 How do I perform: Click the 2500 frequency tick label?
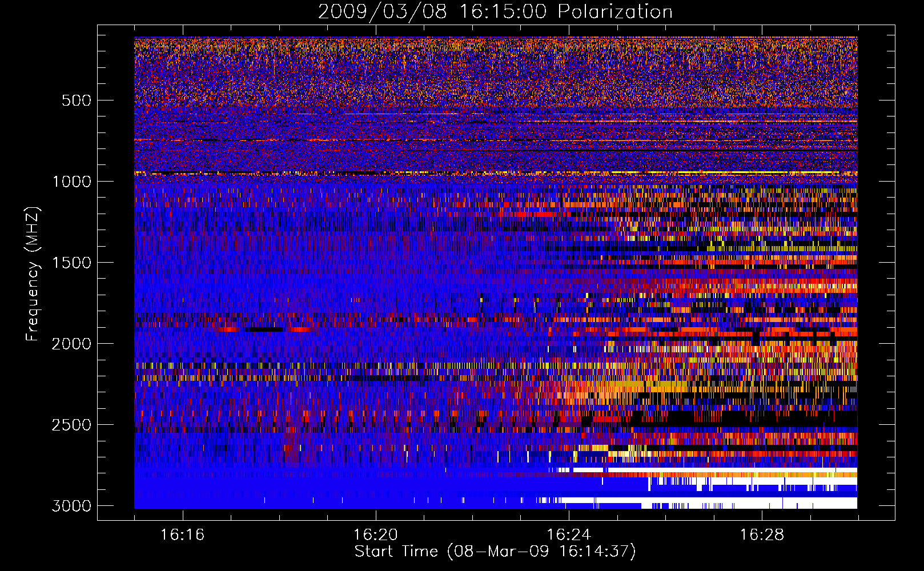click(72, 425)
